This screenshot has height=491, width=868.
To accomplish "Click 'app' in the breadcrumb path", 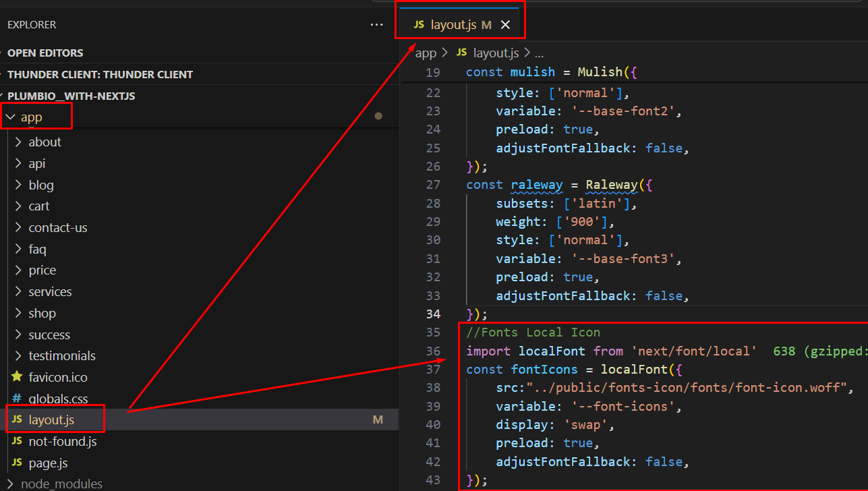I will pyautogui.click(x=426, y=53).
